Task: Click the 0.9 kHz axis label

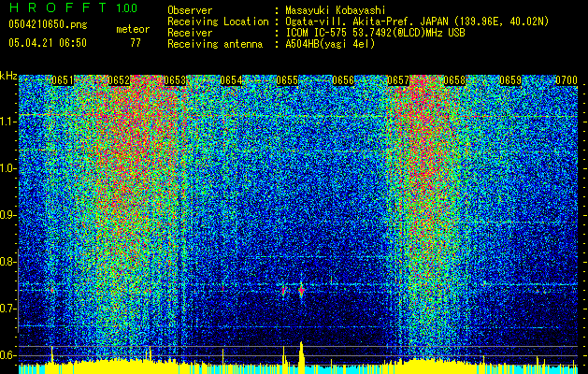Action: [8, 215]
